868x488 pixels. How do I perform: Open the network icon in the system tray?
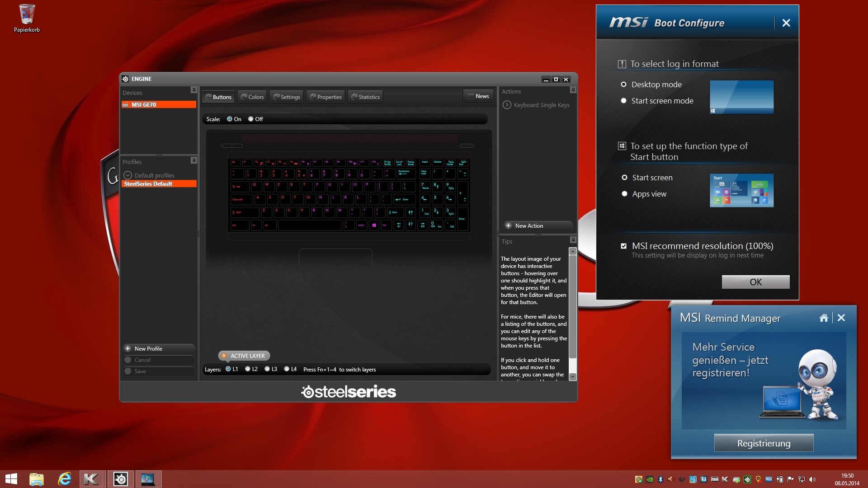coord(802,479)
